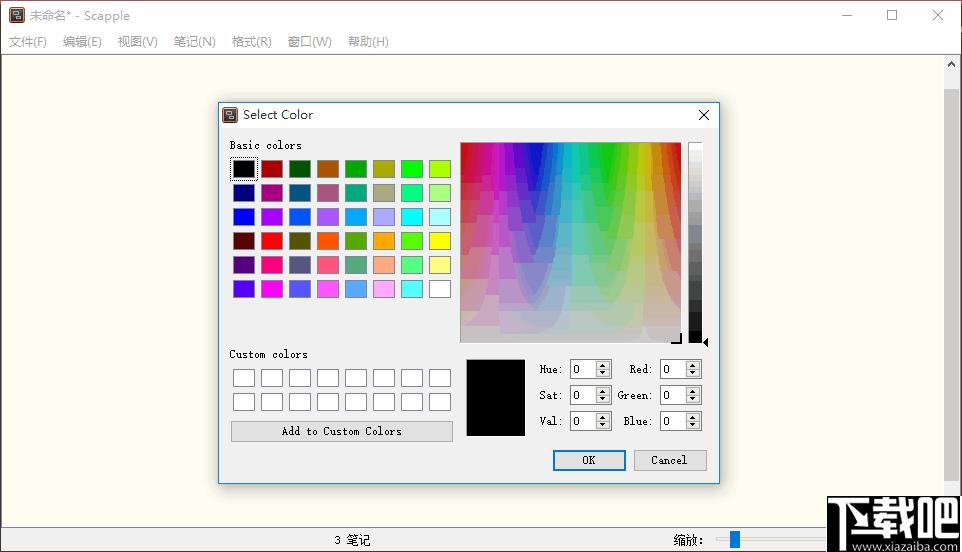Decrease Hue with down stepper arrow
Viewport: 962px width, 552px height.
[603, 374]
